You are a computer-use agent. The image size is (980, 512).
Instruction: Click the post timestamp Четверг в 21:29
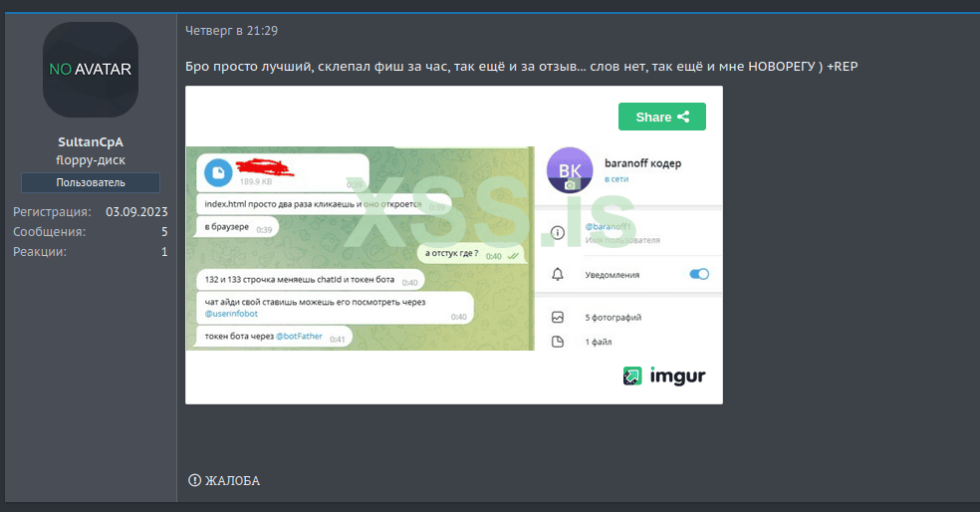[231, 31]
